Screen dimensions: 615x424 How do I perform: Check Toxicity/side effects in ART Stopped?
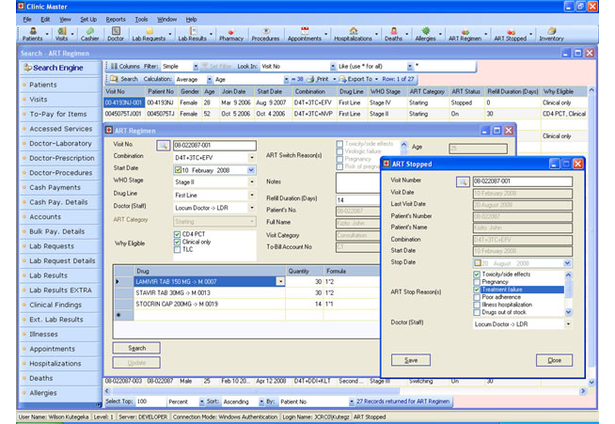click(477, 274)
